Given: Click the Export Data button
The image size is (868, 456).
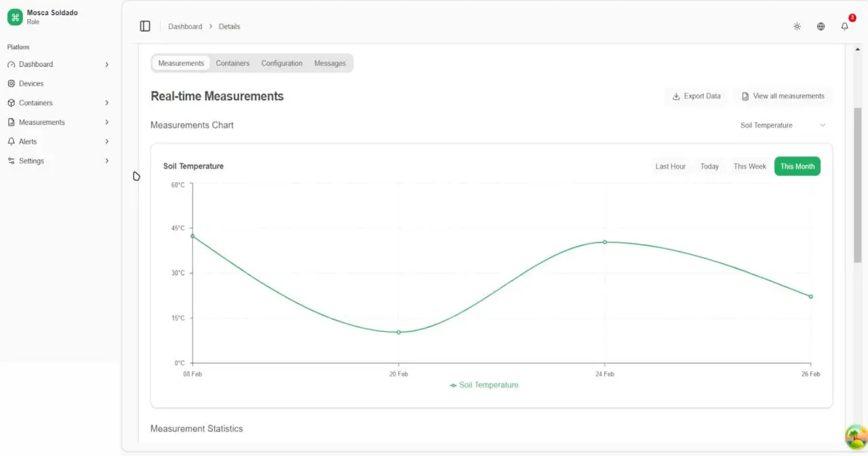Looking at the screenshot, I should tap(696, 96).
